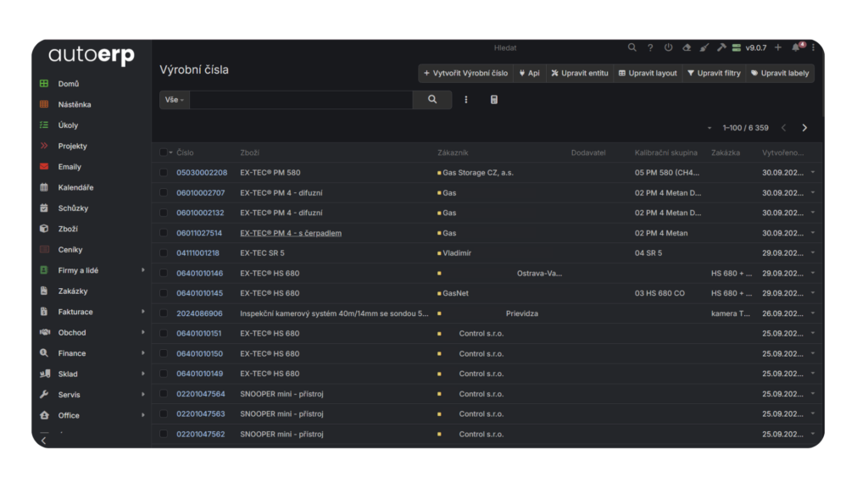This screenshot has height=488, width=868.
Task: Click the notifications bell icon
Action: [796, 48]
